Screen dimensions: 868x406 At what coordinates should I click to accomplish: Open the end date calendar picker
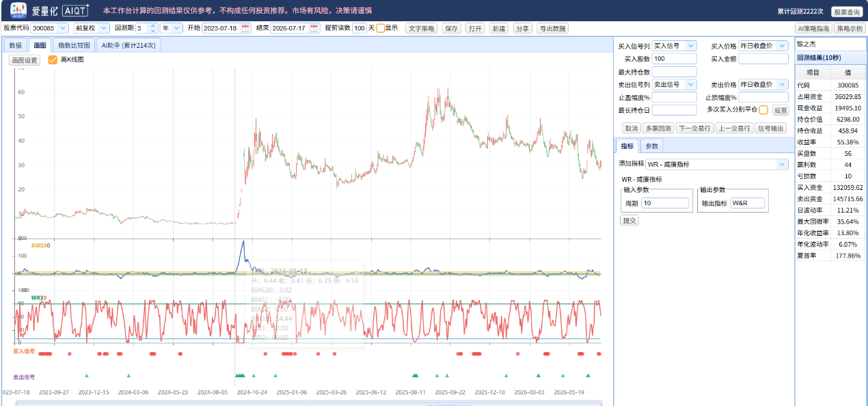pos(314,28)
